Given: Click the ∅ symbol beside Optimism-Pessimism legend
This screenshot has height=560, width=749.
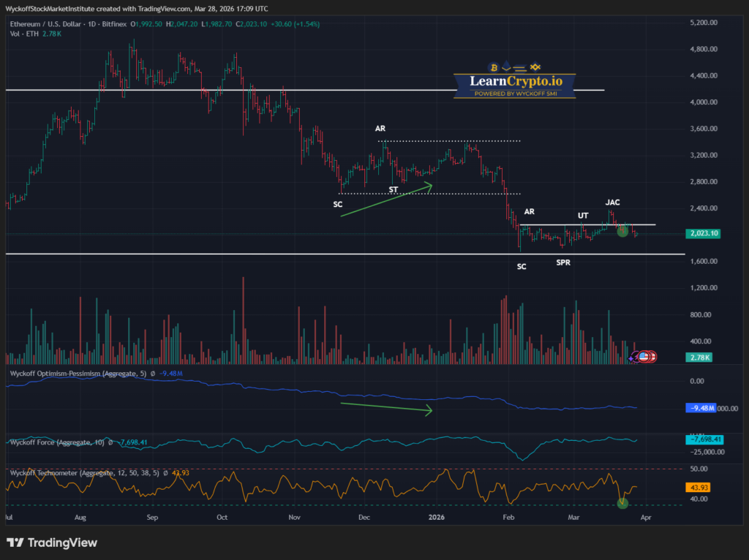Looking at the screenshot, I should (x=151, y=373).
